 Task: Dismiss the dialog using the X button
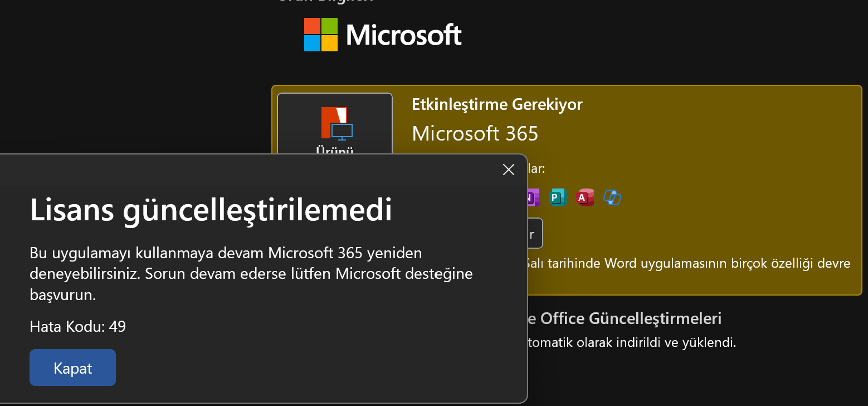click(508, 170)
